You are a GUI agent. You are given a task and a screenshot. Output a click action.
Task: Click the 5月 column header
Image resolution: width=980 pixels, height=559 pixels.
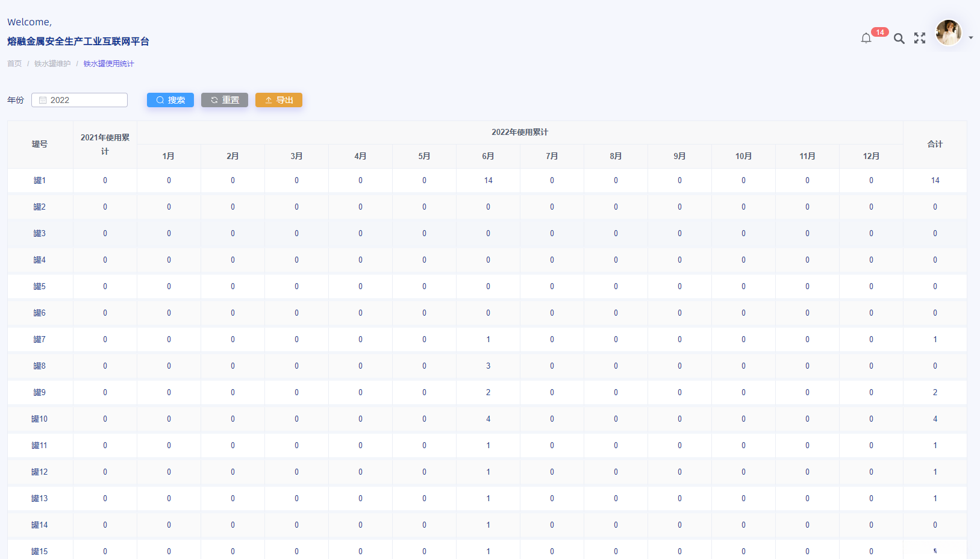coord(424,157)
